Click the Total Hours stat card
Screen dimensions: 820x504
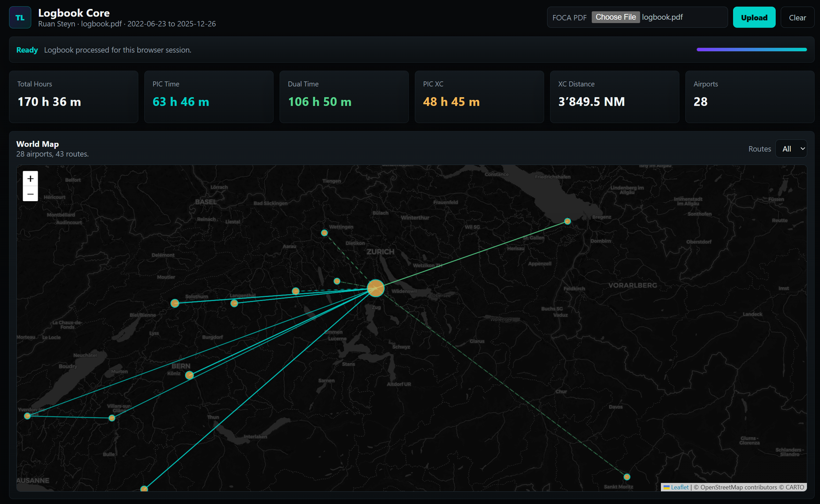point(74,97)
